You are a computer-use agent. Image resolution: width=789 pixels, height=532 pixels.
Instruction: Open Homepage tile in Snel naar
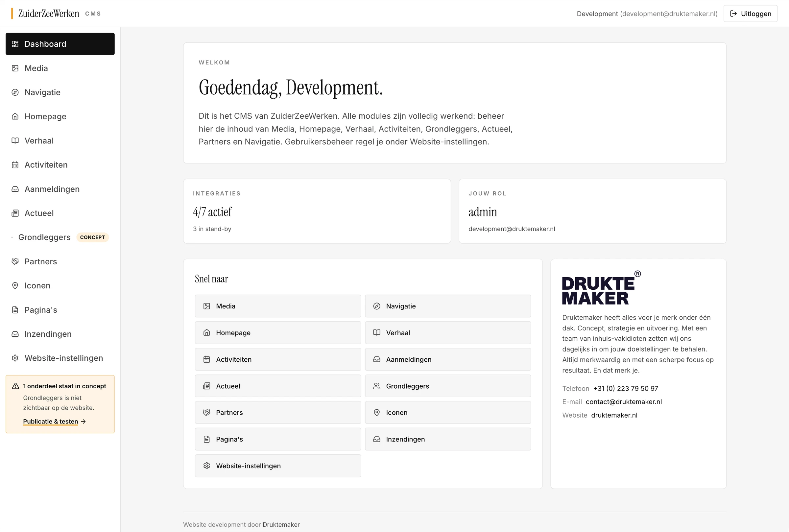click(x=278, y=332)
